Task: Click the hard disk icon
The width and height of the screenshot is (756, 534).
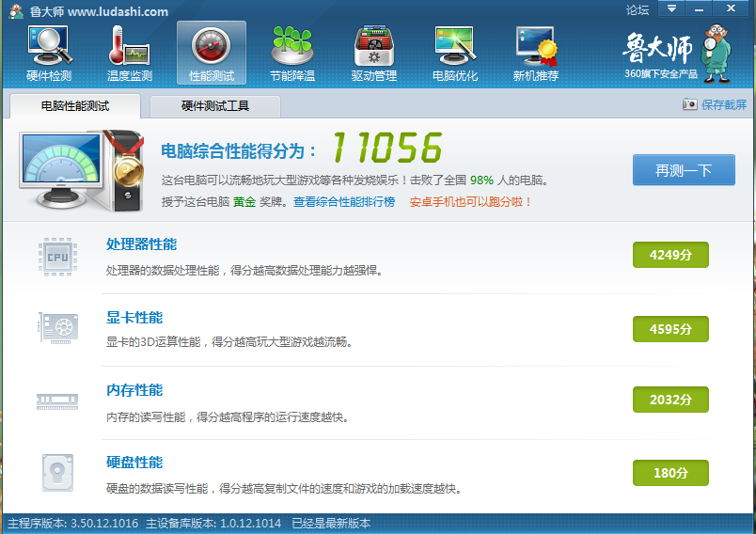Action: click(58, 472)
